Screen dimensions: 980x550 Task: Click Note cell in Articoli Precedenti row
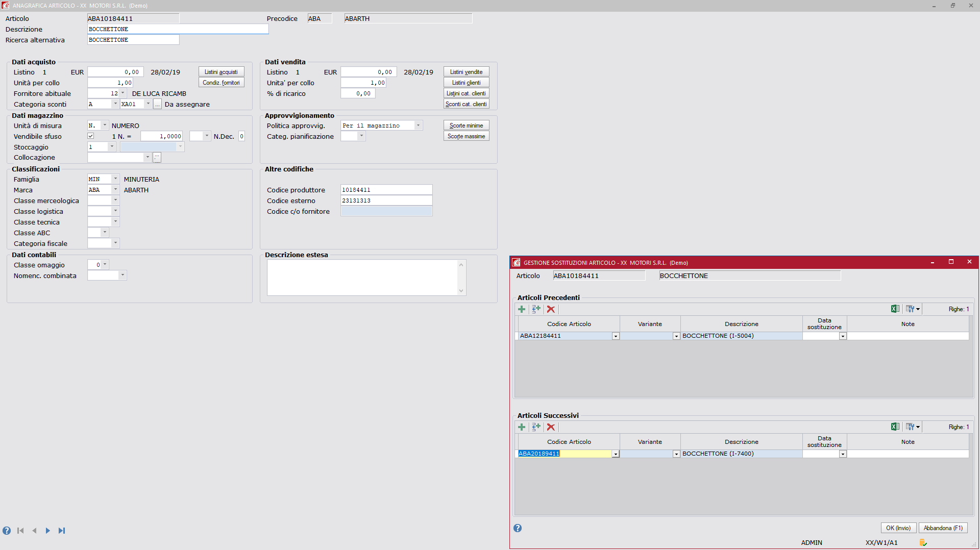pyautogui.click(x=908, y=336)
